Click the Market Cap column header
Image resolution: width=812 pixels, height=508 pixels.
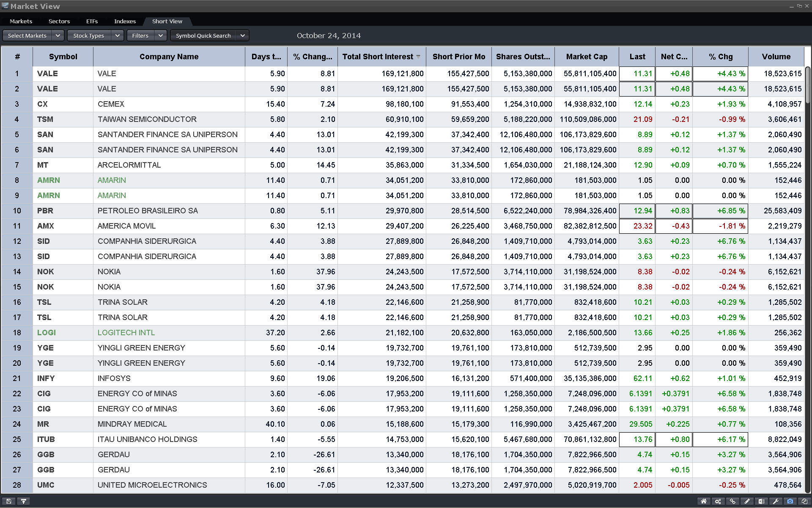(587, 57)
